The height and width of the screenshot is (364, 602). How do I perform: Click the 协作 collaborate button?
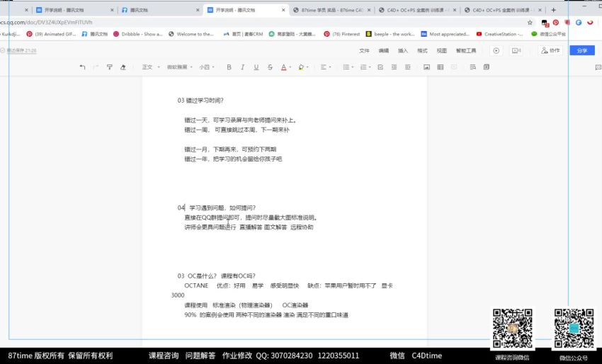(550, 51)
